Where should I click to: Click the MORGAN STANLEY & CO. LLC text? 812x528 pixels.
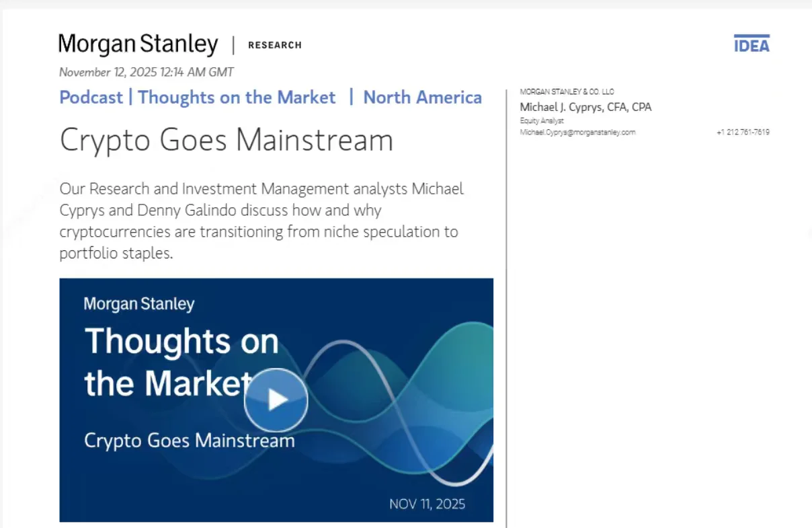567,91
